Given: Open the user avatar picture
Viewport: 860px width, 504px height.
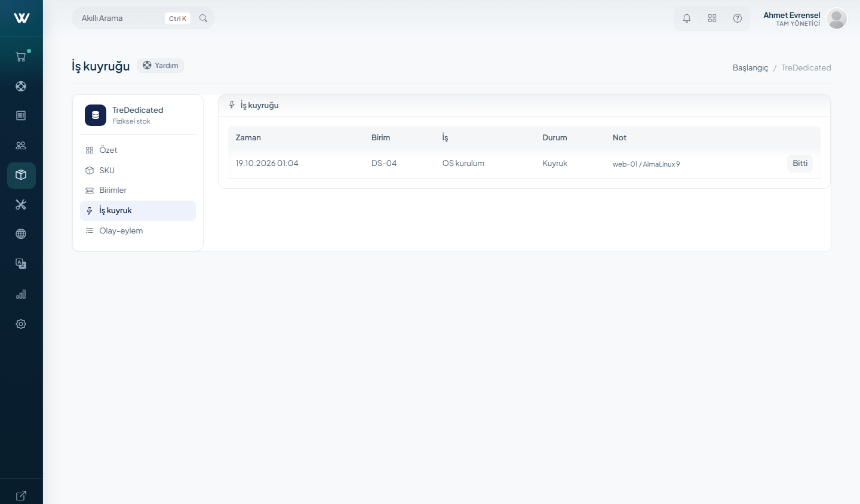Looking at the screenshot, I should click(x=837, y=19).
